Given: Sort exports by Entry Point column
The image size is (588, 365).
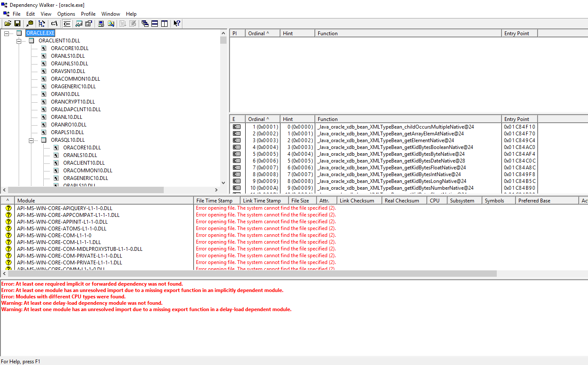Looking at the screenshot, I should pyautogui.click(x=519, y=119).
